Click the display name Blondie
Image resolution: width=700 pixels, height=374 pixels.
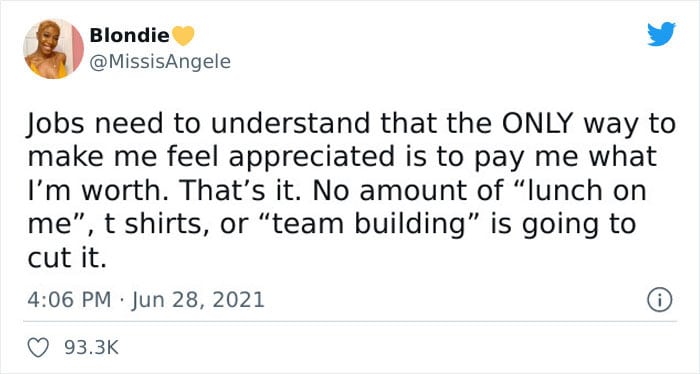(x=129, y=36)
